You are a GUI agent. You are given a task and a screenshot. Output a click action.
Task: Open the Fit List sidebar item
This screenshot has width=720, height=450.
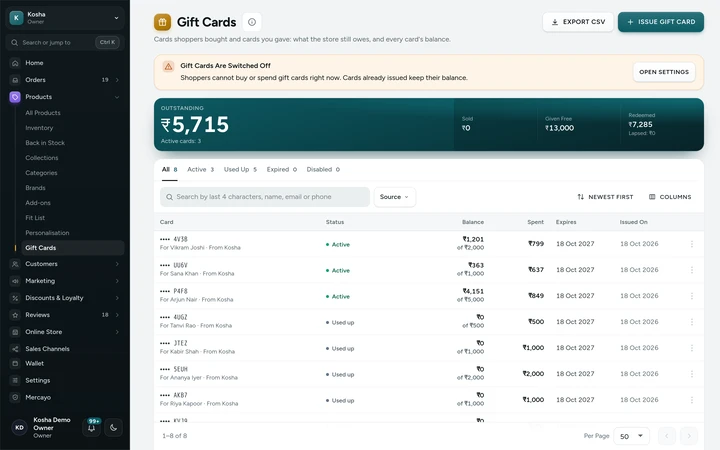35,218
